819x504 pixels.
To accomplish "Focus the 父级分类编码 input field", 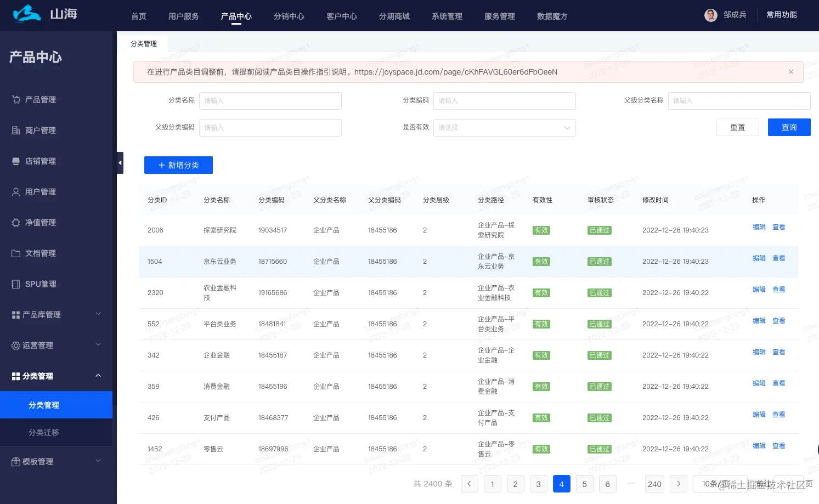I will click(x=270, y=128).
